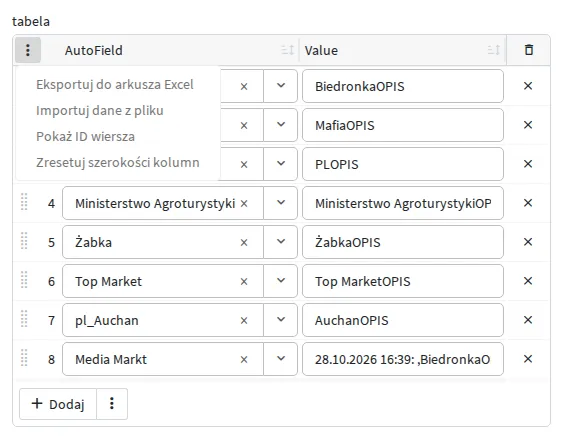This screenshot has height=438, width=563.
Task: Delete the ŻabkaOPIS row
Action: pyautogui.click(x=528, y=242)
